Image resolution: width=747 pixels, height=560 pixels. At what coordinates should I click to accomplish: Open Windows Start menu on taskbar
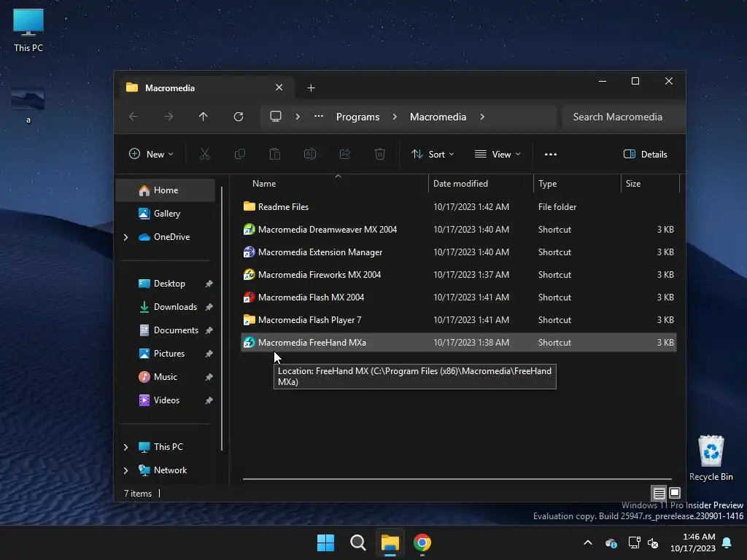326,542
